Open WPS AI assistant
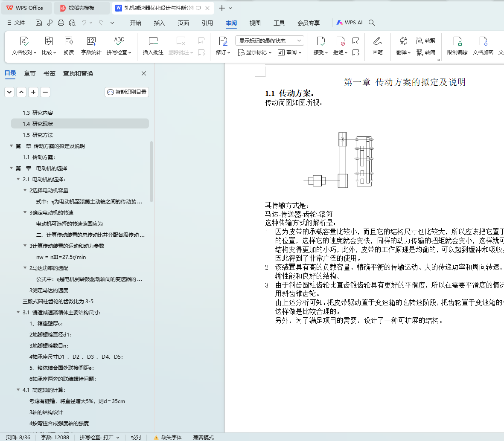 (350, 23)
